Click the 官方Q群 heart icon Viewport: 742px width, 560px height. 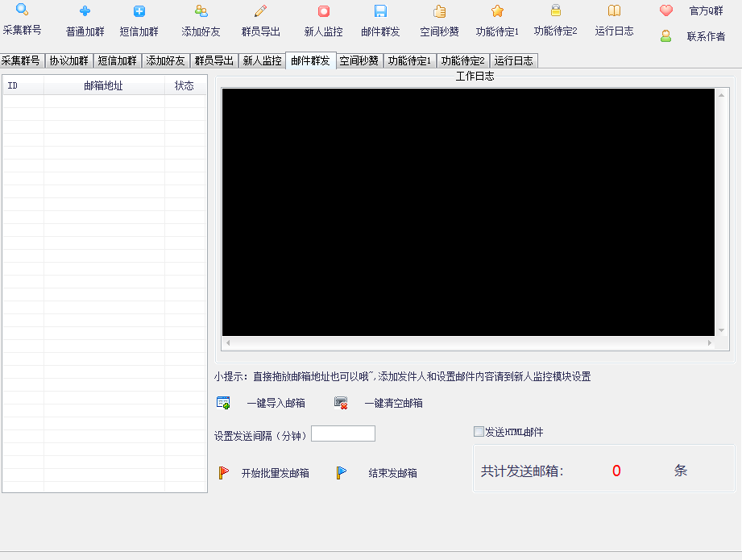[x=665, y=10]
